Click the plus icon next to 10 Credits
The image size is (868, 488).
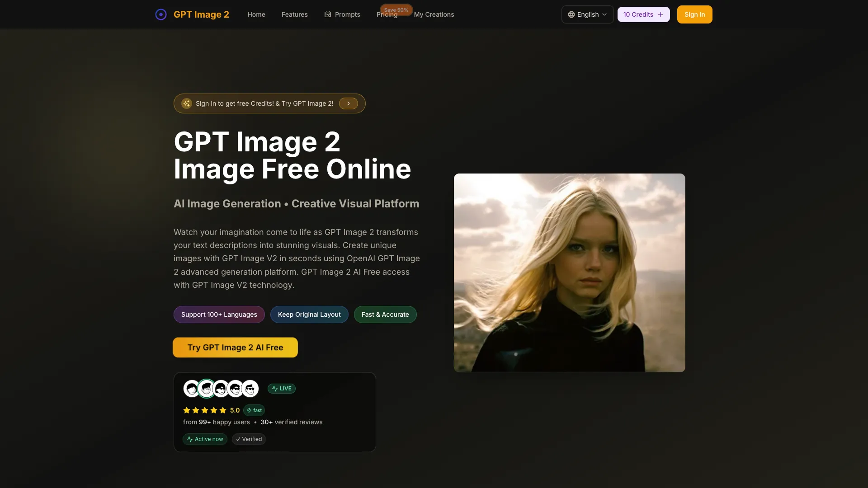[x=660, y=14]
